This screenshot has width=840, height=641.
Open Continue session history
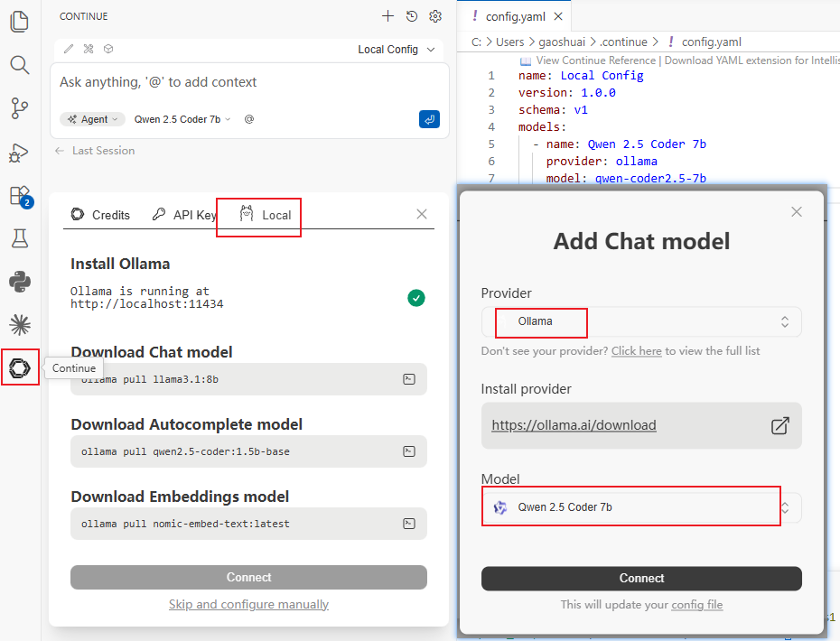tap(412, 16)
